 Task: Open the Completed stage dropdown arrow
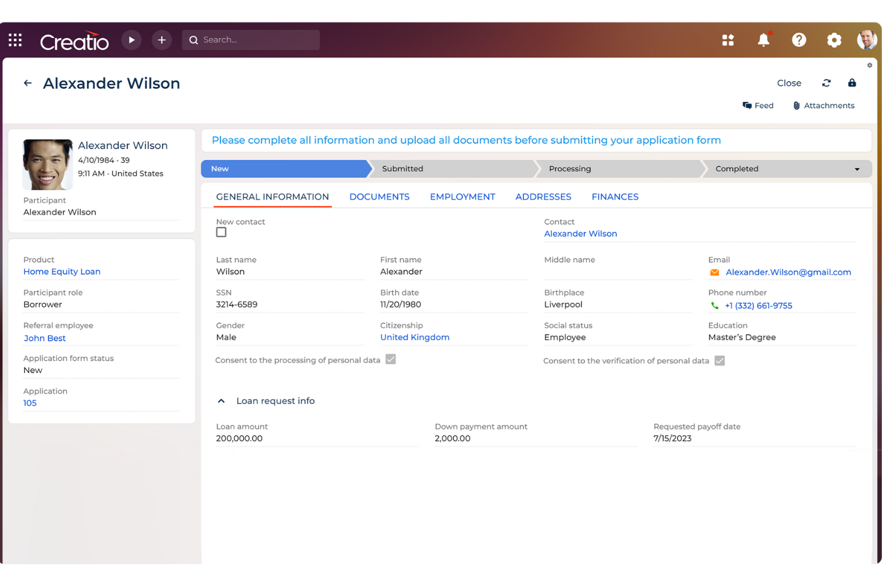(x=857, y=169)
